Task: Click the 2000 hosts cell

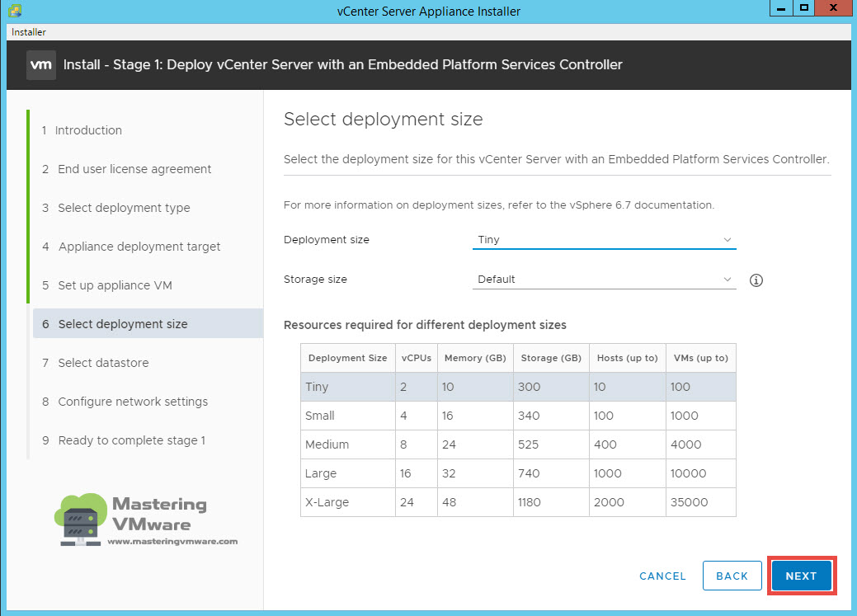Action: tap(628, 503)
